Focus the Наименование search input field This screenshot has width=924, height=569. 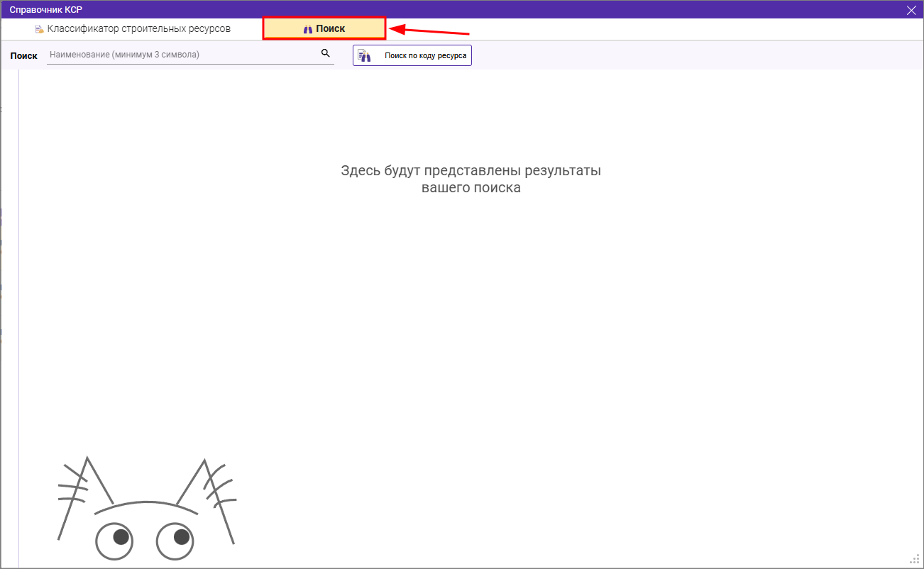pos(181,54)
